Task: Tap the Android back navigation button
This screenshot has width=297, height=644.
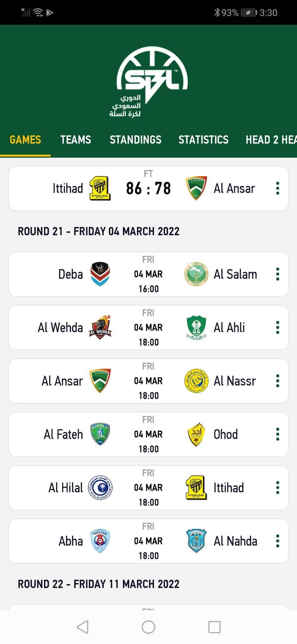Action: click(83, 627)
